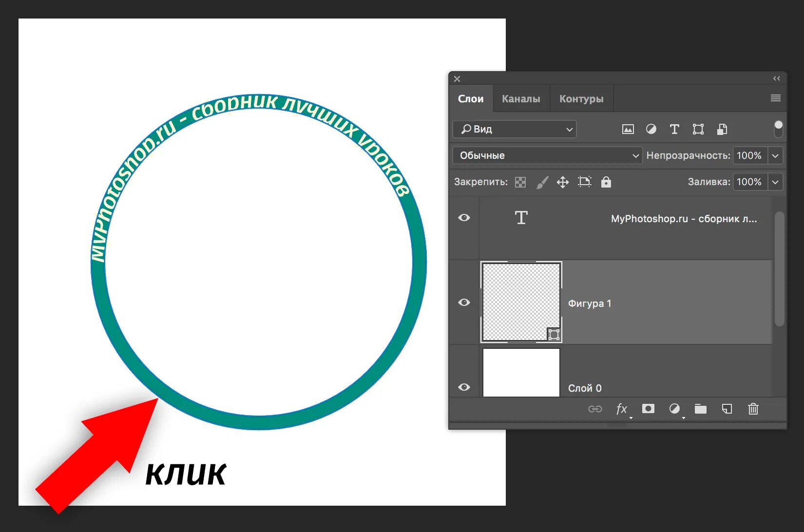This screenshot has height=532, width=804.
Task: Collapse panel with double-arrow icon
Action: coord(777,78)
